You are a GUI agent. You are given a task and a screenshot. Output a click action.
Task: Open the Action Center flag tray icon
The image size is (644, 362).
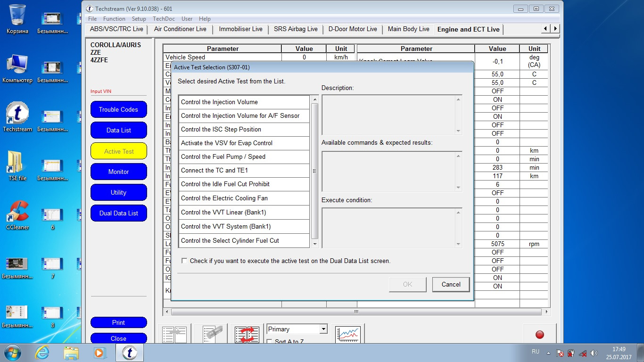(560, 353)
